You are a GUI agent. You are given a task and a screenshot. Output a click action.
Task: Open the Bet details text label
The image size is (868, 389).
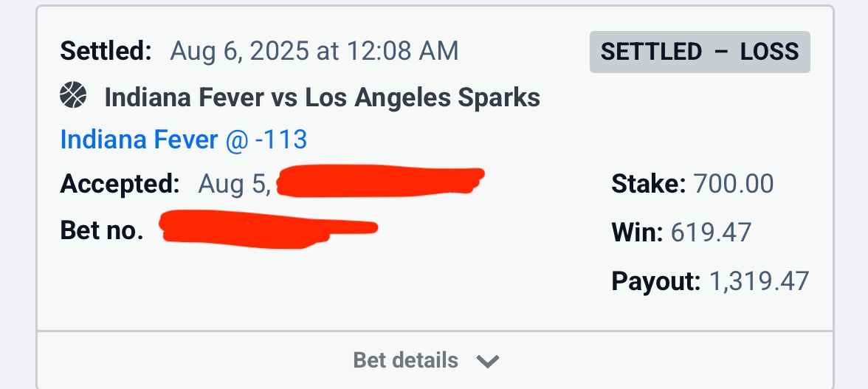[405, 360]
